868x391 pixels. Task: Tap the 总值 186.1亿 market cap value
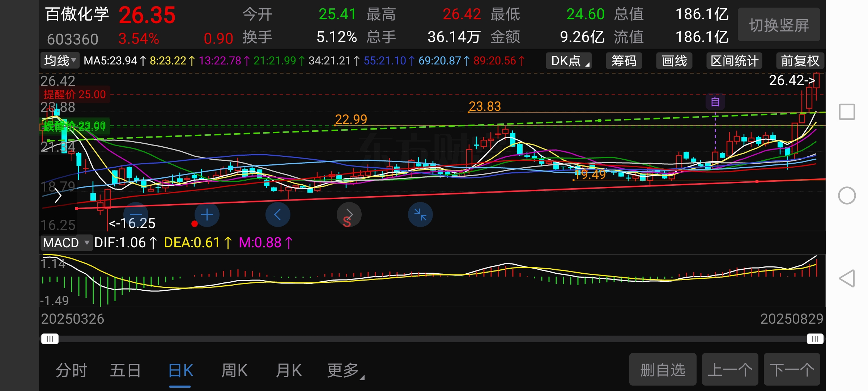[x=702, y=14]
